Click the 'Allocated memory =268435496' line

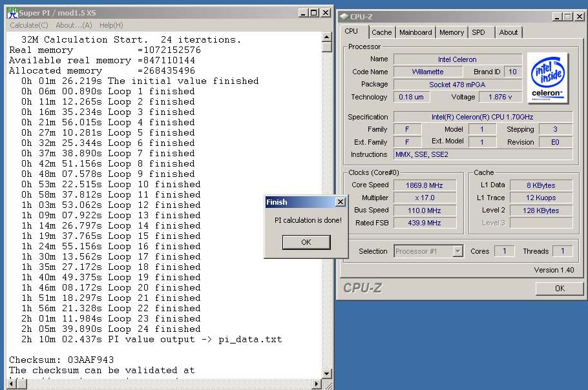click(102, 71)
